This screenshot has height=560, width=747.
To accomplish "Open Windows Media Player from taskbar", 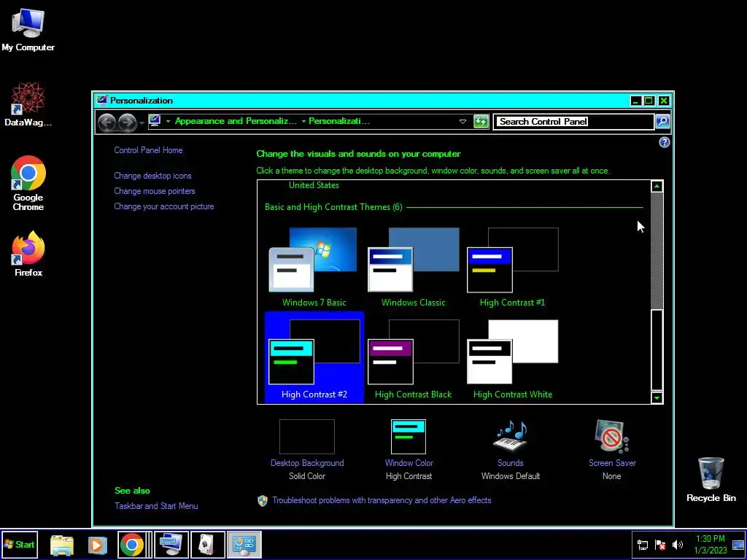I will pos(97,545).
